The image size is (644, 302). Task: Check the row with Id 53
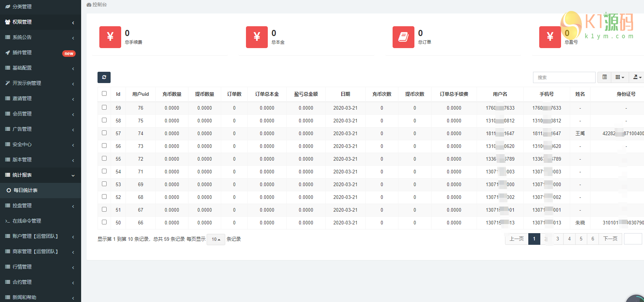click(104, 184)
